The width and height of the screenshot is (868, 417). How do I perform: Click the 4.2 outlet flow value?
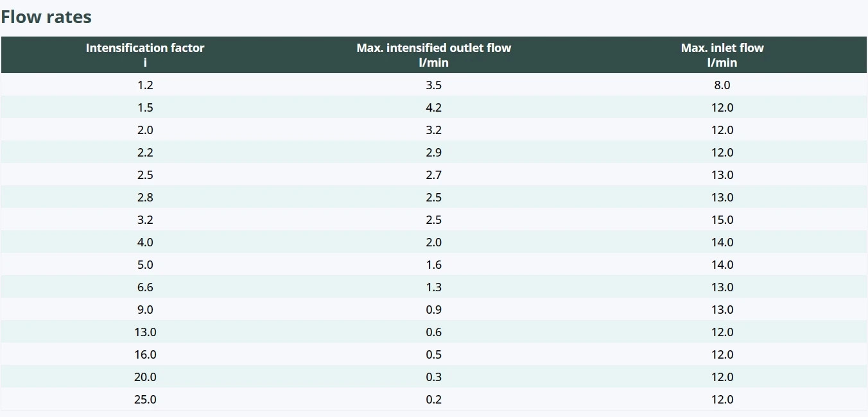[434, 108]
